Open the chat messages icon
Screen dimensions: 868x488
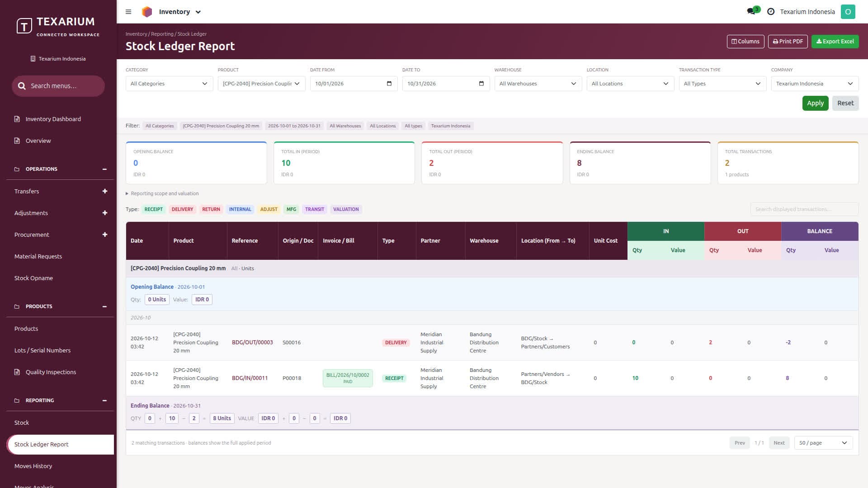pyautogui.click(x=751, y=12)
